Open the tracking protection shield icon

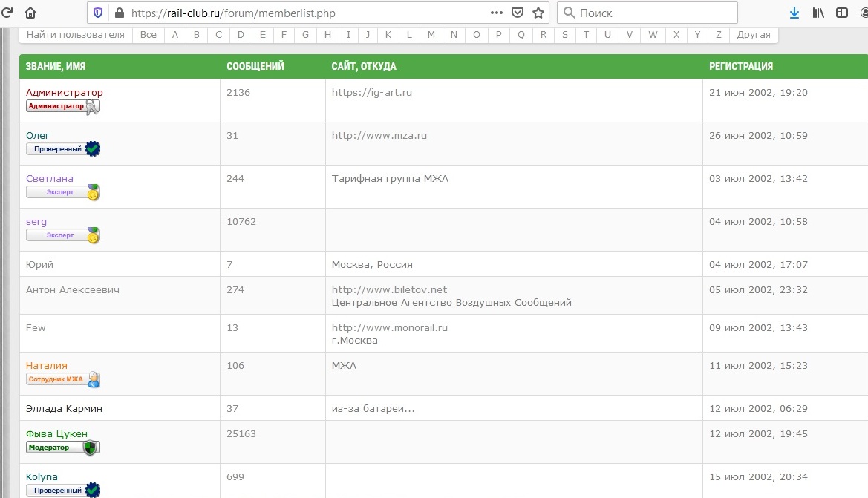98,13
